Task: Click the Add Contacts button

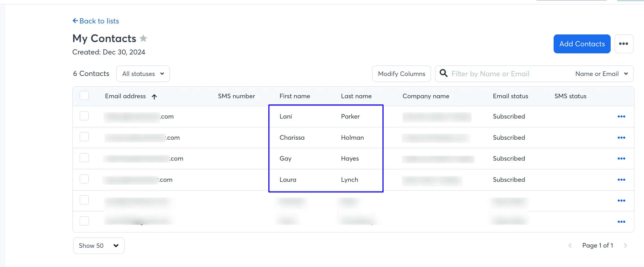Action: click(x=582, y=44)
